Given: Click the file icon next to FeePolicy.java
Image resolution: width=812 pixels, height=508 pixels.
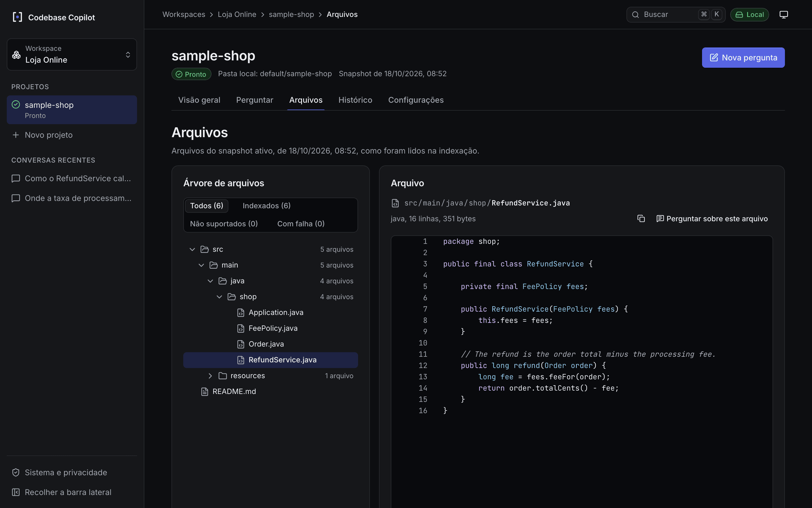Looking at the screenshot, I should tap(240, 328).
